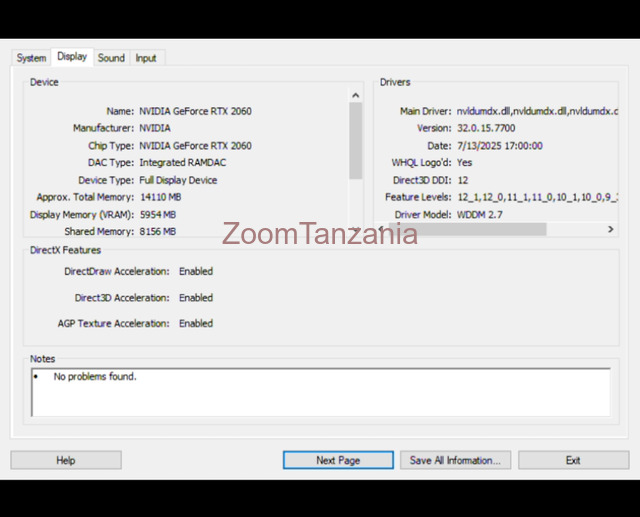The width and height of the screenshot is (640, 517).
Task: Open the Sound tab
Action: (x=111, y=58)
